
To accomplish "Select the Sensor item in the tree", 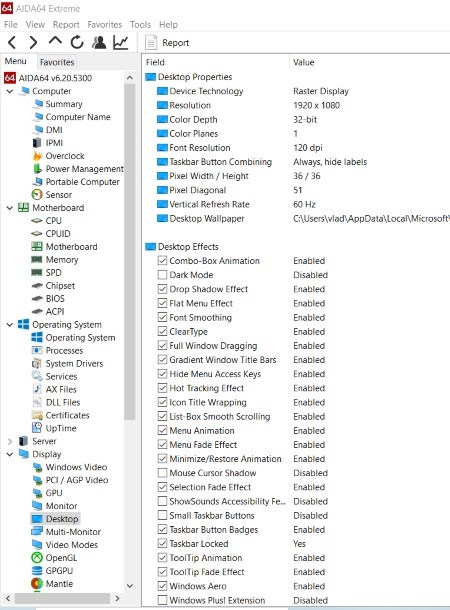I will tap(58, 195).
